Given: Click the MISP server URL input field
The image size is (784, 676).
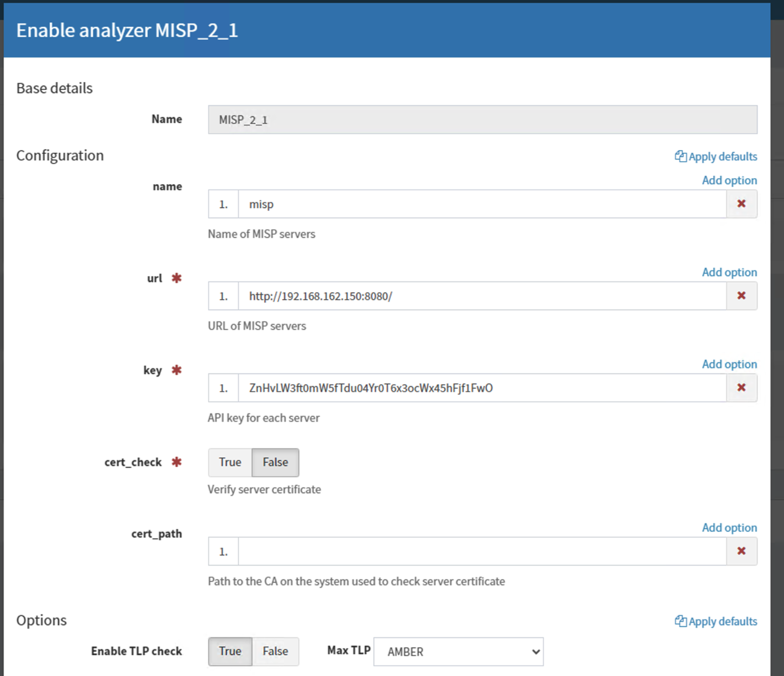Looking at the screenshot, I should (x=482, y=296).
